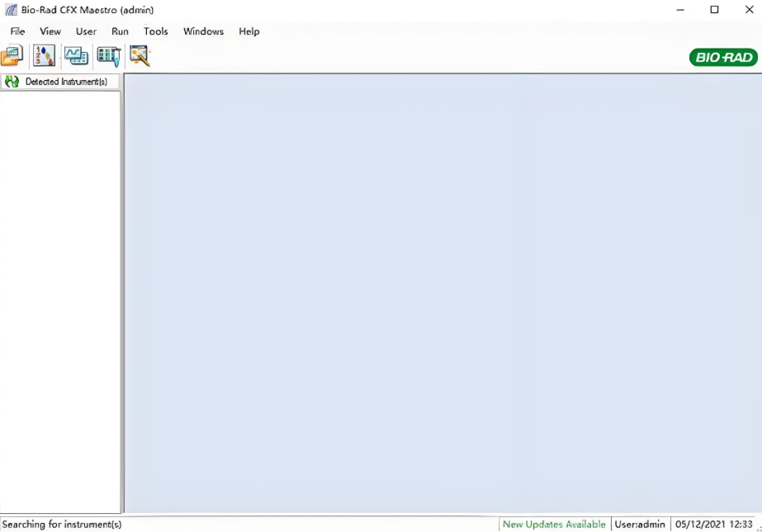
Task: Launch the Startup Wizard icon with wand
Action: point(140,56)
